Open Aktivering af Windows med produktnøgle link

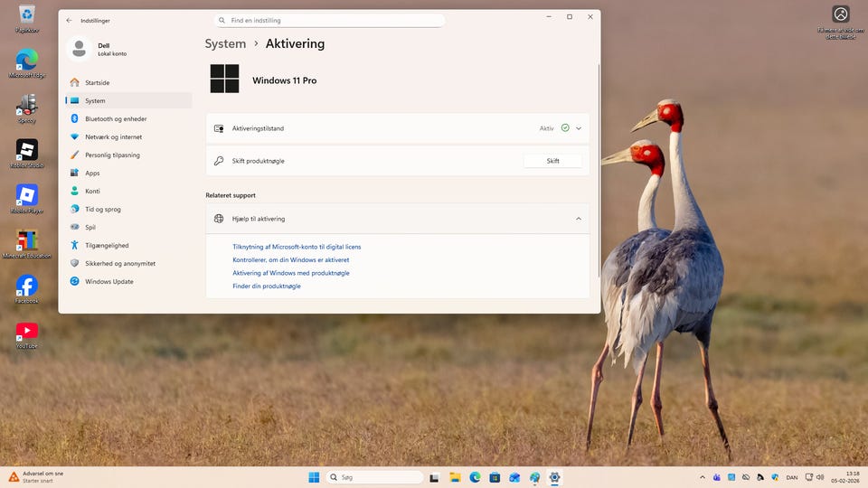[291, 273]
